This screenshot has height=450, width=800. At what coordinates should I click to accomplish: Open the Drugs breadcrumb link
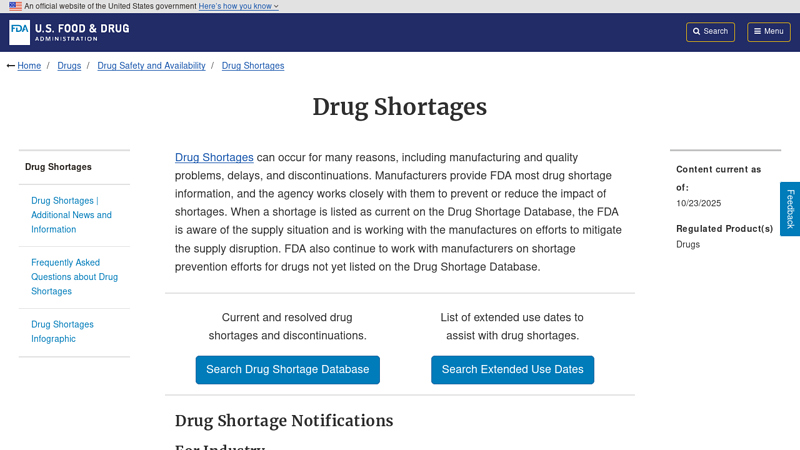tap(69, 66)
